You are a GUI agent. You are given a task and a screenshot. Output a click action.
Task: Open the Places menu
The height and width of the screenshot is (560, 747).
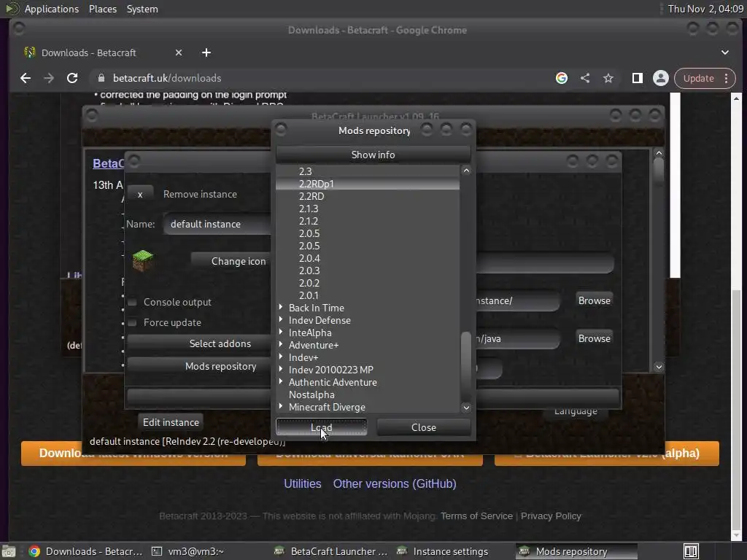tap(103, 9)
